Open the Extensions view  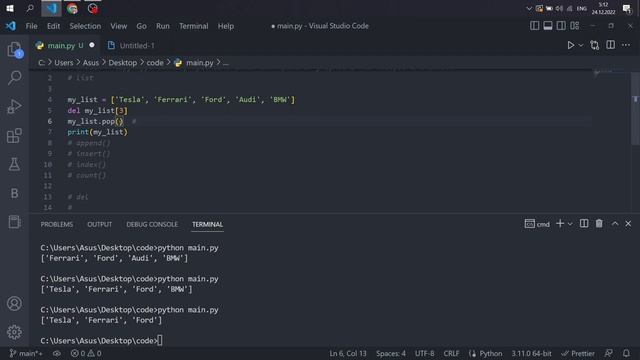(14, 136)
